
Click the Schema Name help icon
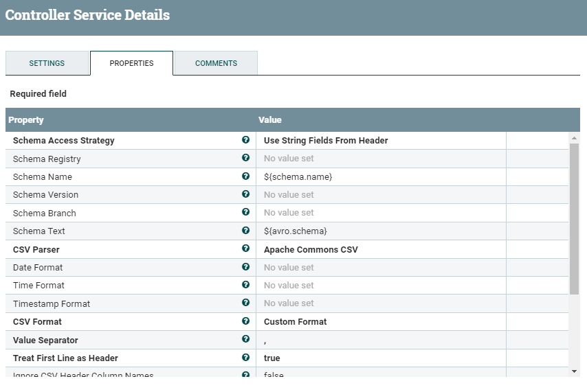coord(245,176)
